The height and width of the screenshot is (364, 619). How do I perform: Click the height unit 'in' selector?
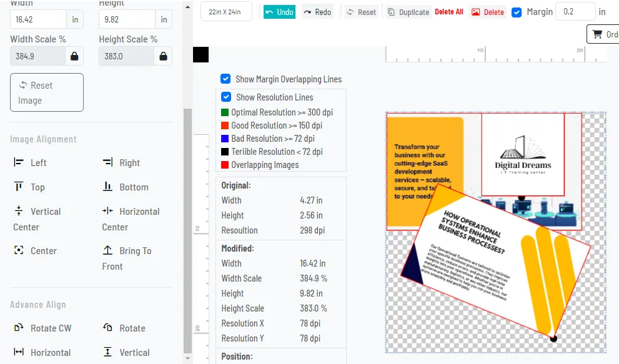pyautogui.click(x=164, y=19)
